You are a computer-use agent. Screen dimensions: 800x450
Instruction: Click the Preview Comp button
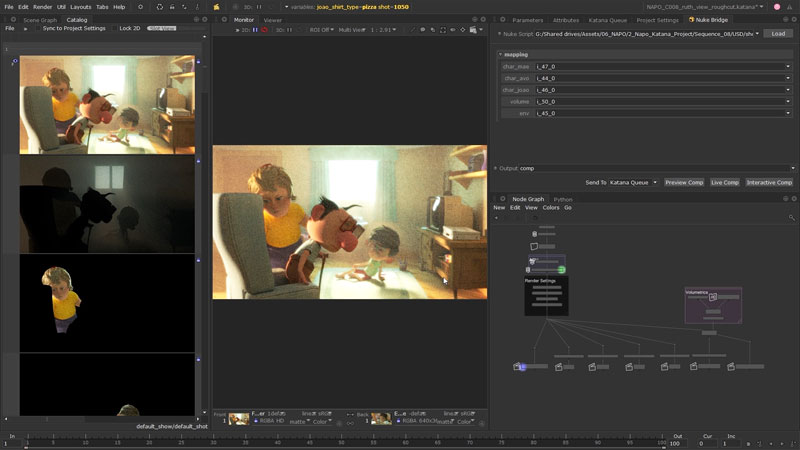[x=684, y=183]
